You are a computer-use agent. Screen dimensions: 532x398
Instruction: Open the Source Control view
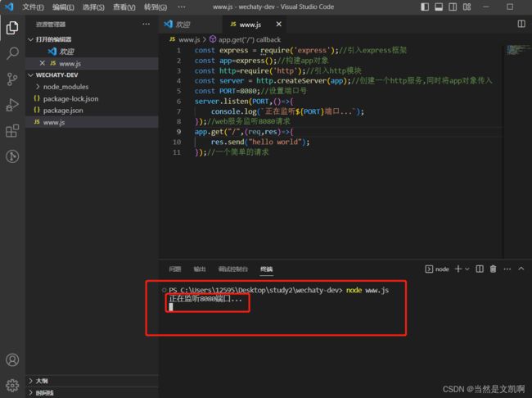tap(12, 79)
